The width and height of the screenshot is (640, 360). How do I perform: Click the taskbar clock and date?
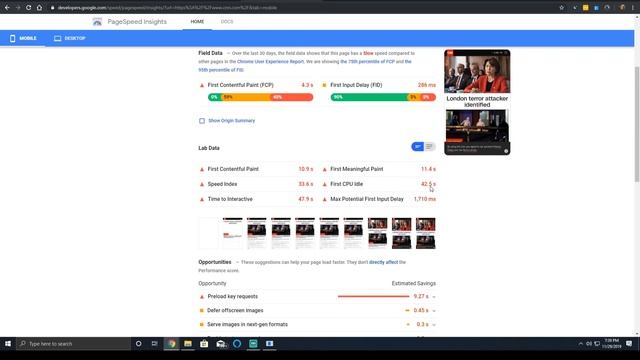[611, 344]
